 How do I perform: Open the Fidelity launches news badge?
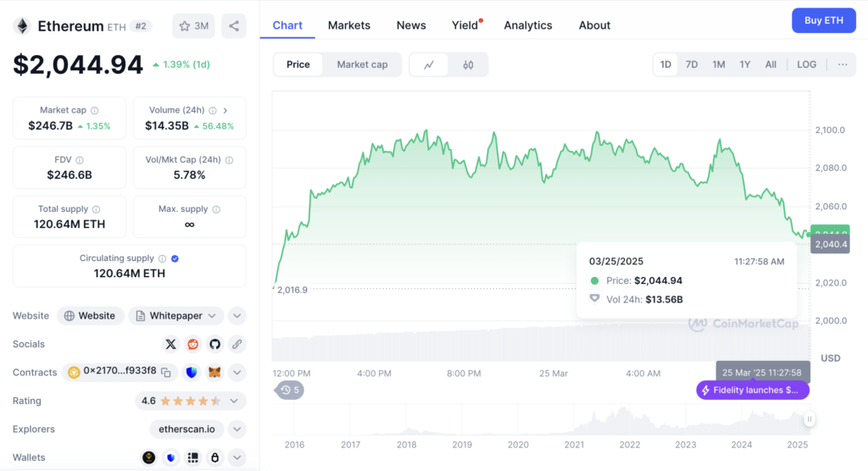[x=753, y=391]
